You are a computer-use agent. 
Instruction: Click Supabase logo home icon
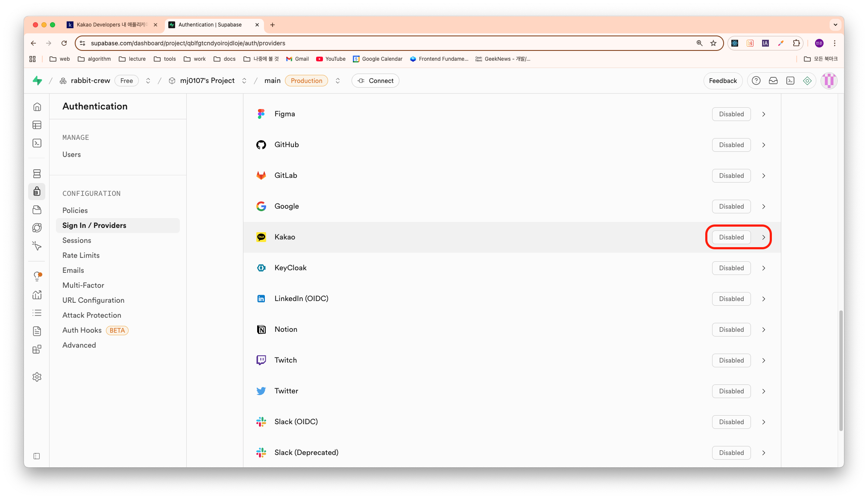click(x=38, y=81)
